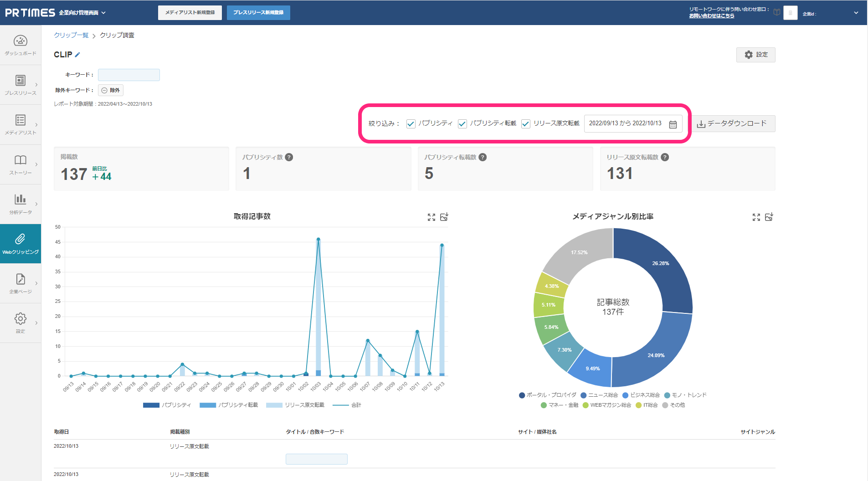Open the Story book icon in sidebar
868x481 pixels.
point(21,160)
